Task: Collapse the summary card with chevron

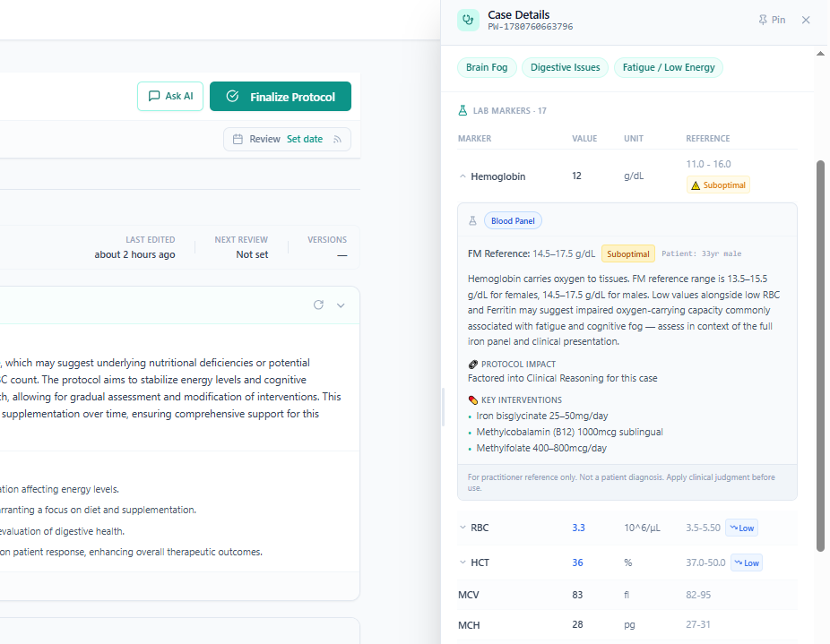Action: click(x=341, y=305)
